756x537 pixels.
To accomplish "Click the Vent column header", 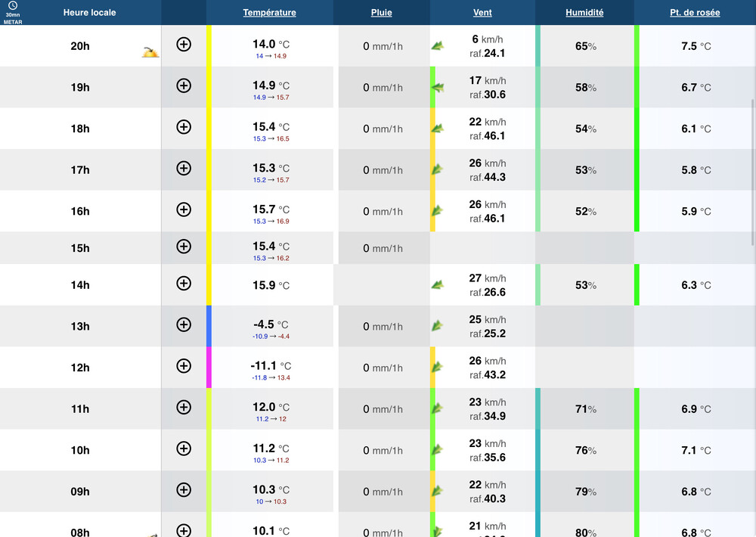I will (482, 13).
